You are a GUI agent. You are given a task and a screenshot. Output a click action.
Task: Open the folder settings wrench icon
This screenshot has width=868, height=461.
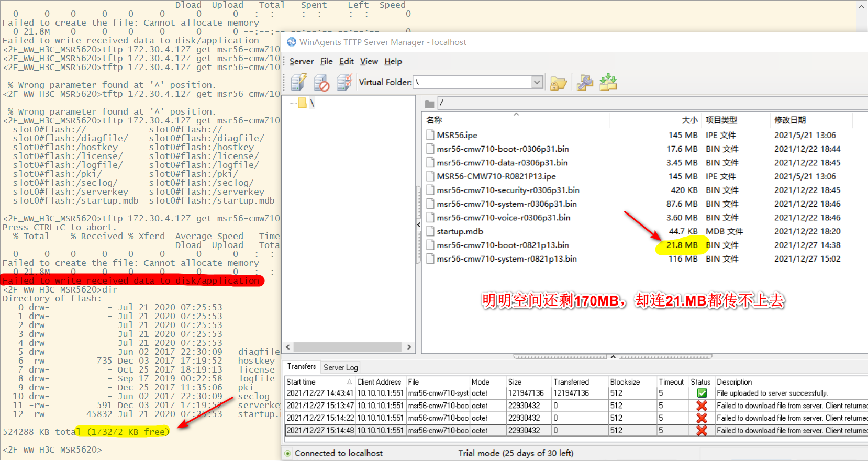[585, 82]
